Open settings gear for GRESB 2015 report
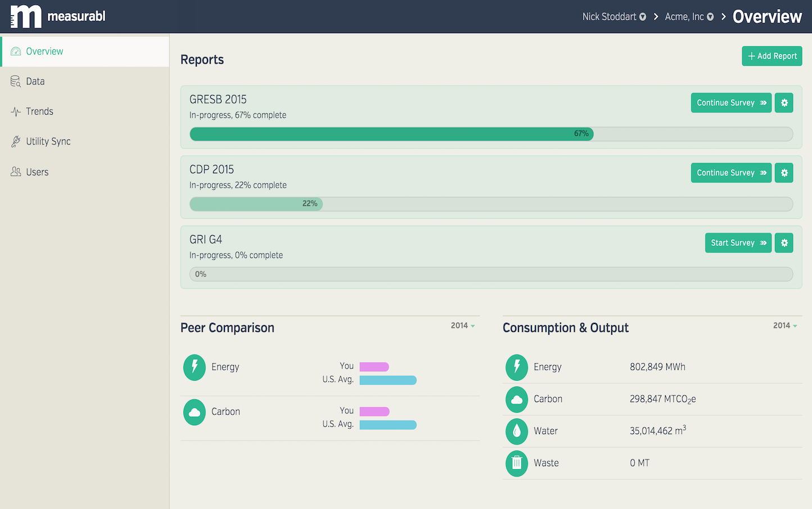812x509 pixels. tap(784, 103)
